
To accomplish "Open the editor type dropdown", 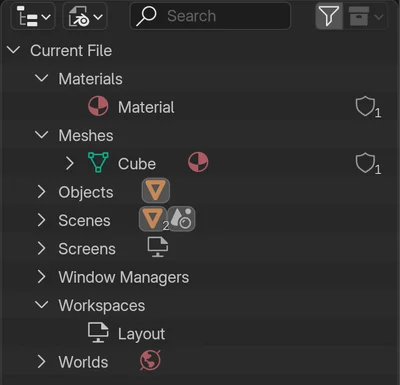I will click(x=33, y=16).
